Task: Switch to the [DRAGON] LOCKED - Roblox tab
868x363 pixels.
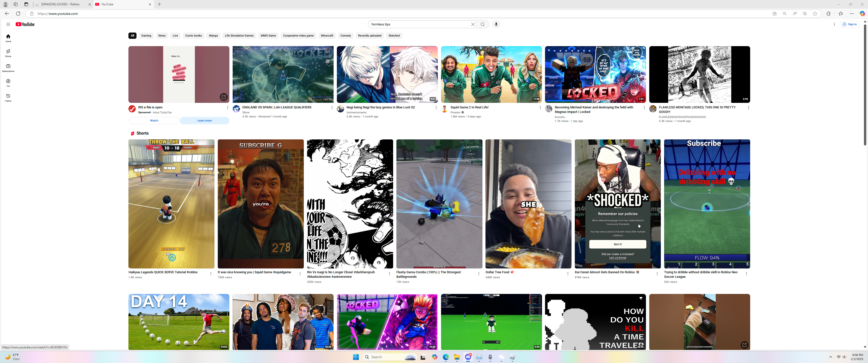Action: click(63, 4)
